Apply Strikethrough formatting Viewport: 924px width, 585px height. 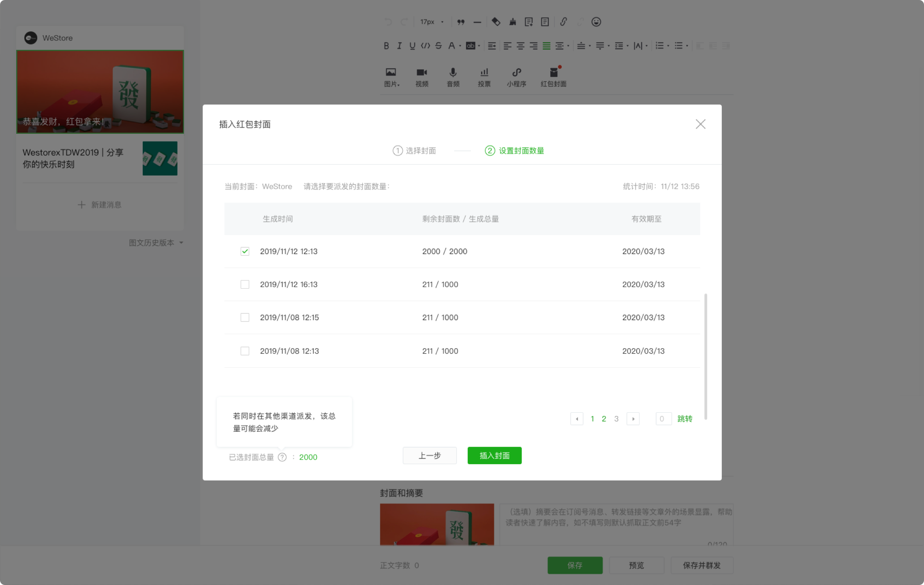click(438, 46)
